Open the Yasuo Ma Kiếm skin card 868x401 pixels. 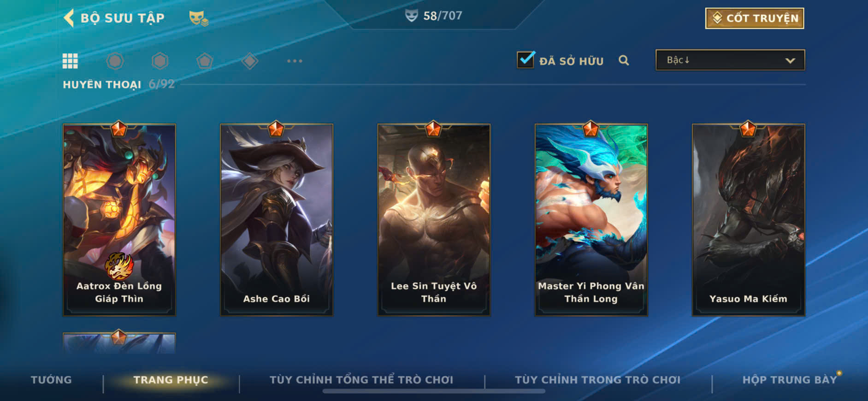(748, 220)
